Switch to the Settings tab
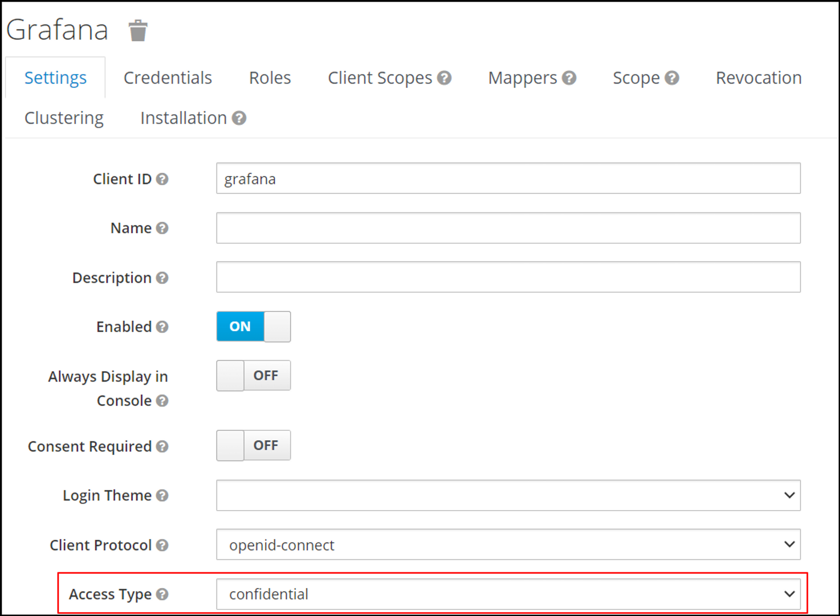The image size is (840, 616). 55,78
